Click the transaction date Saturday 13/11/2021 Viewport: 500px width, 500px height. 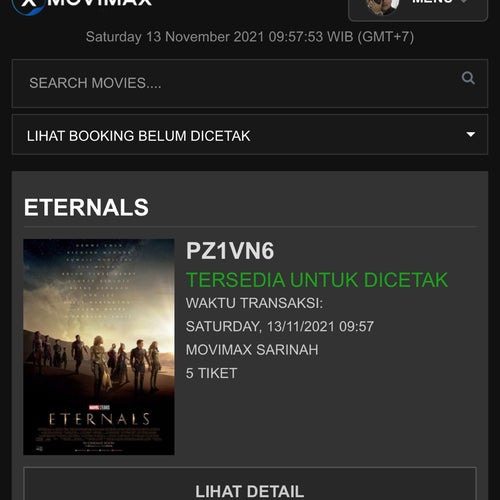coord(280,326)
